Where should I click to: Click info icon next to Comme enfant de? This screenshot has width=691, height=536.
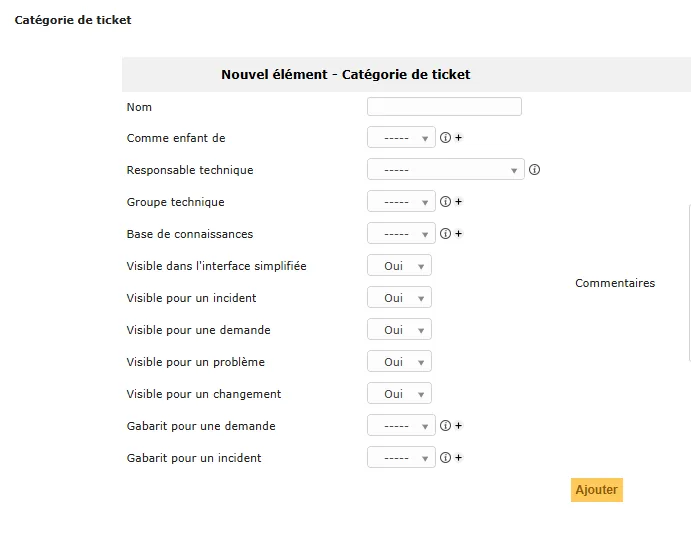(x=446, y=138)
